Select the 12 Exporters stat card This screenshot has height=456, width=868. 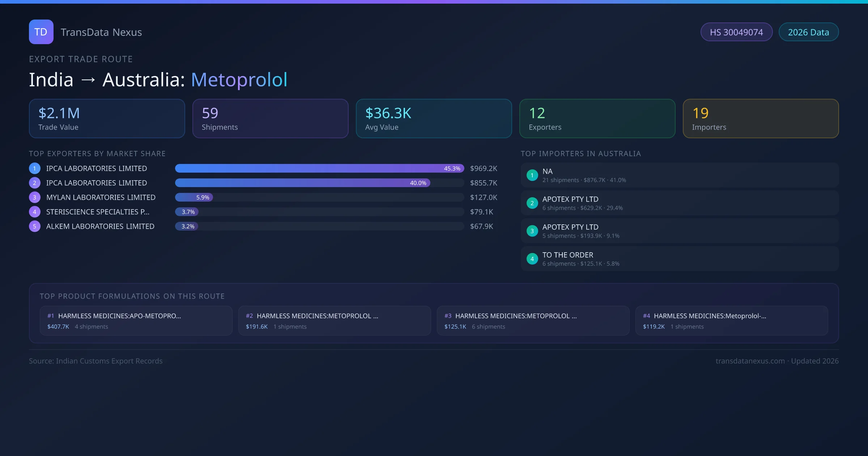(x=597, y=118)
